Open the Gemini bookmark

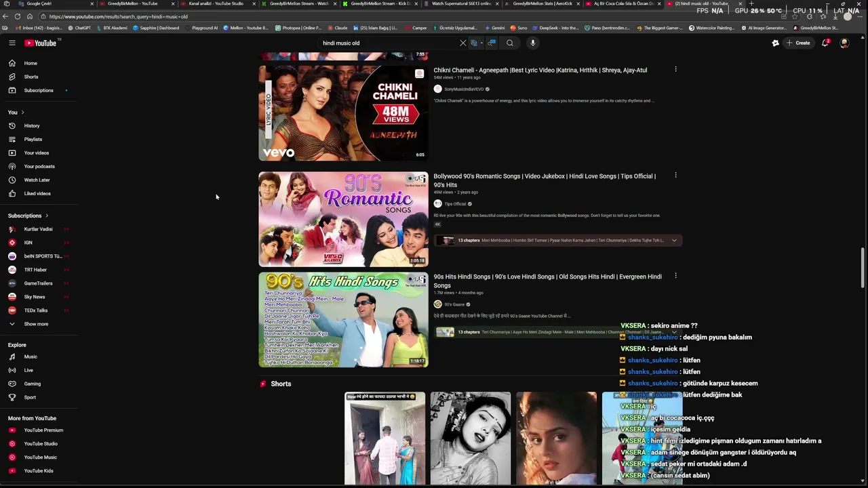[x=495, y=28]
